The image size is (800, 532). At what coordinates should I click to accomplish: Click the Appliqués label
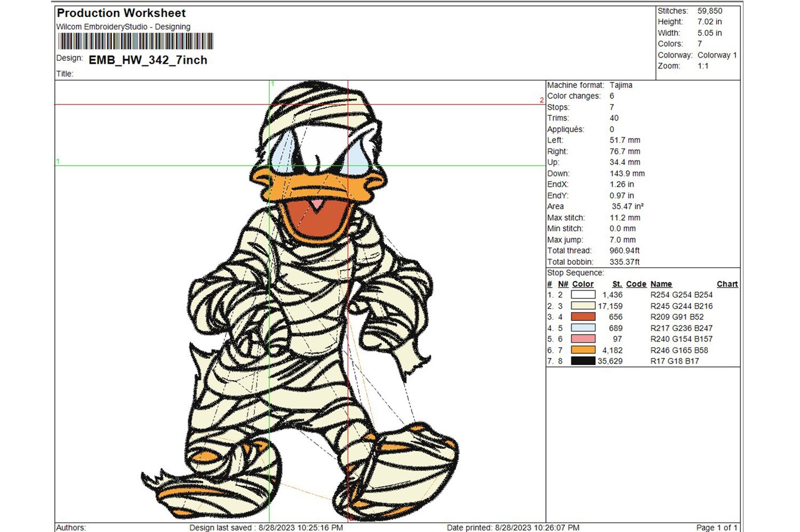point(566,130)
